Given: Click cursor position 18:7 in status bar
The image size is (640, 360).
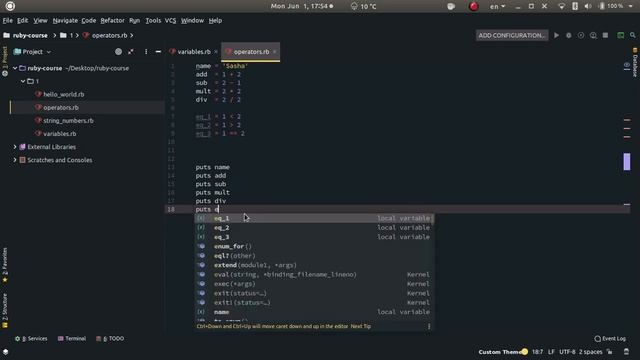Looking at the screenshot, I should coord(538,352).
